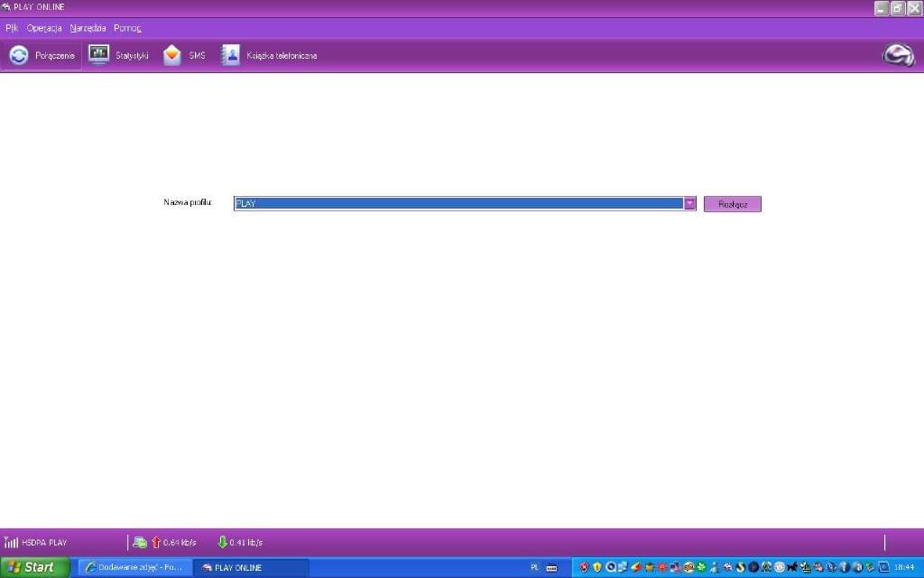Open the Statystyki statistics view
The height and width of the screenshot is (578, 924).
coord(118,55)
